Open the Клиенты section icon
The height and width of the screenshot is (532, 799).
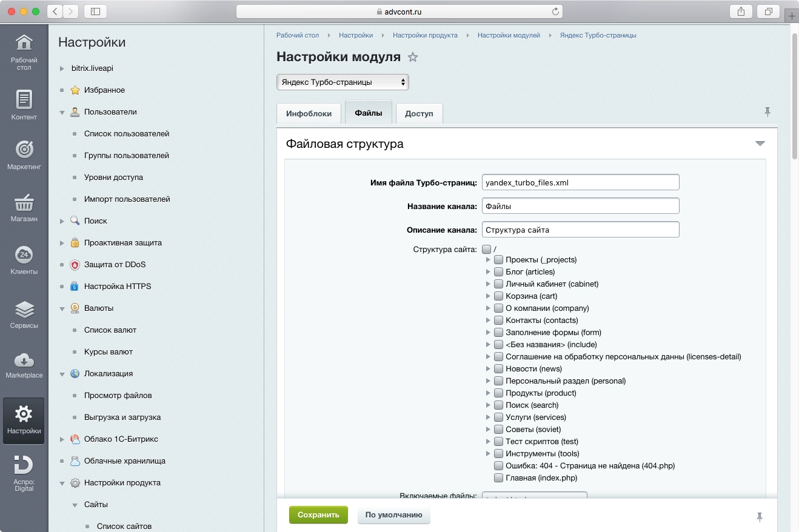pyautogui.click(x=24, y=254)
